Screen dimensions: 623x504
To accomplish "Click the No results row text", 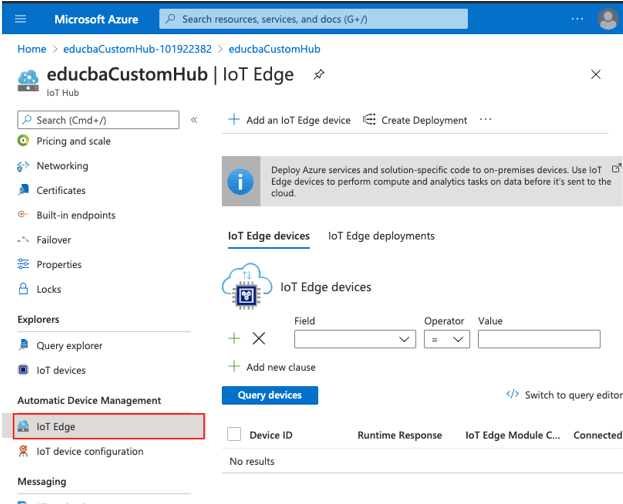I will 252,461.
